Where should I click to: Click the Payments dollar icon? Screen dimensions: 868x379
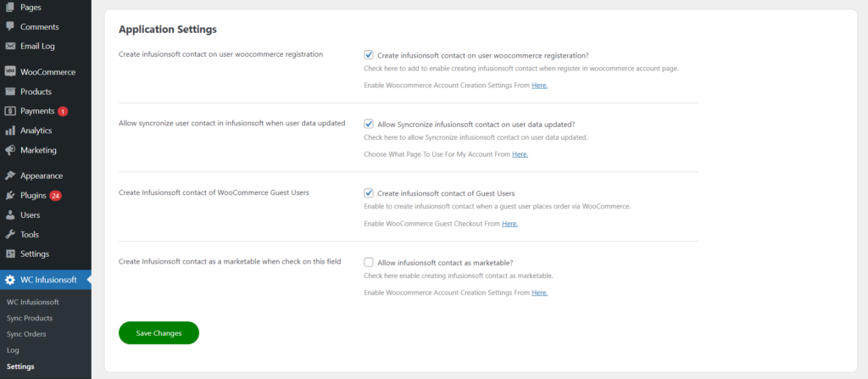[10, 111]
